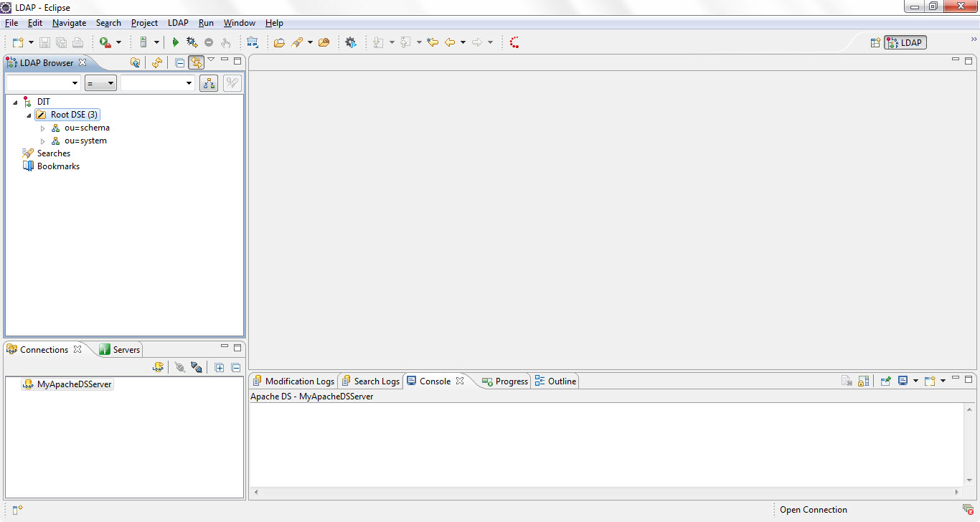Click the console horizontal scrollbar

(x=607, y=492)
